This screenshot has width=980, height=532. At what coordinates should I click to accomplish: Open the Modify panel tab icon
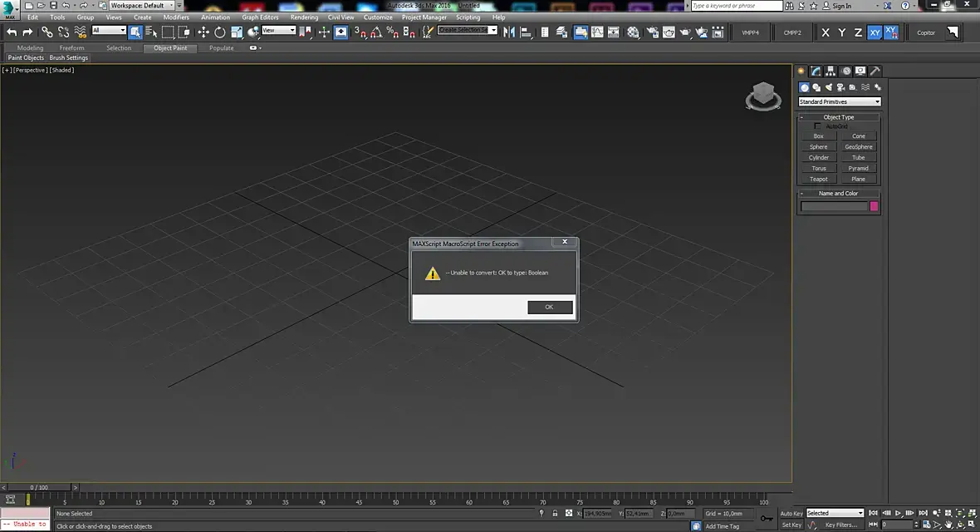tap(816, 71)
